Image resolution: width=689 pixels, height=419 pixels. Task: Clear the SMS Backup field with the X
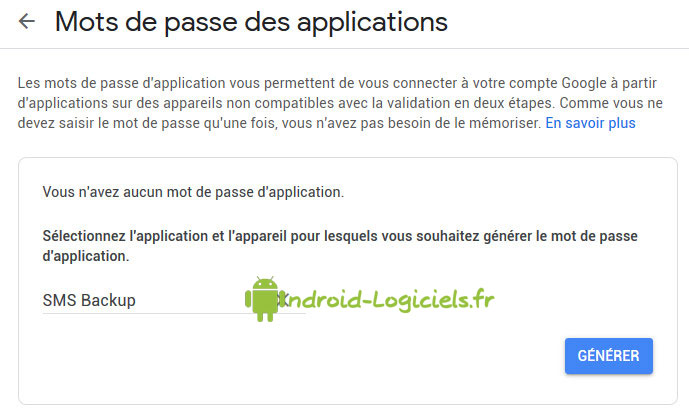click(x=283, y=299)
